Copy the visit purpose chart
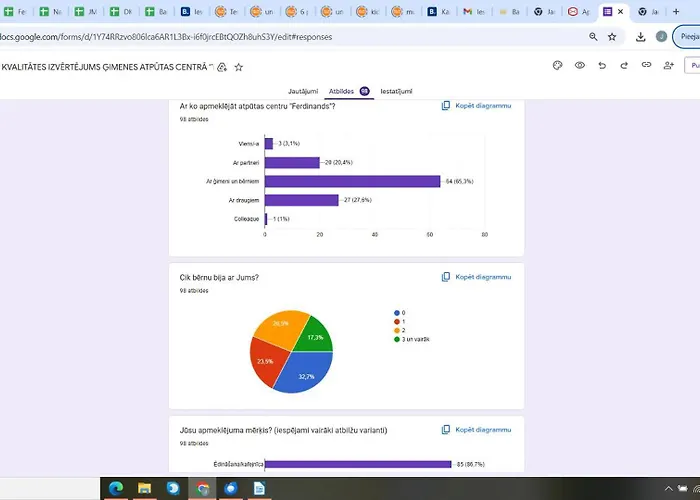Screen dimensions: 700x500 [476, 430]
